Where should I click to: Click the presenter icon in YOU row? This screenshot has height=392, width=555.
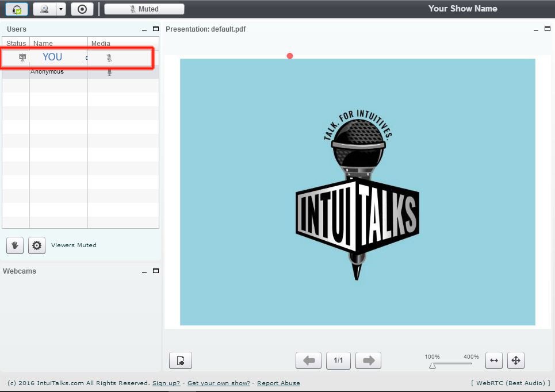(x=22, y=57)
